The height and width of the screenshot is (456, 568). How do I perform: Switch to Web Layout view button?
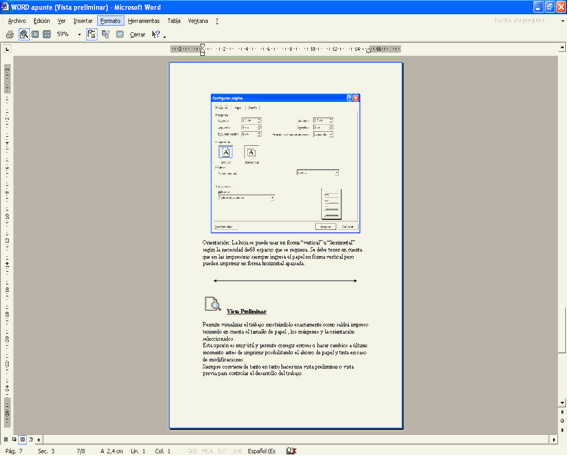14,439
